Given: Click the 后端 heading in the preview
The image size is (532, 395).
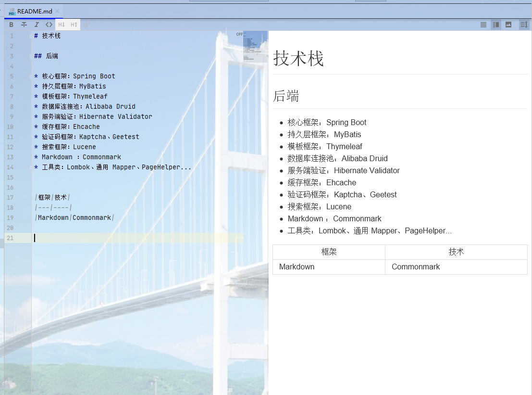Looking at the screenshot, I should 286,96.
